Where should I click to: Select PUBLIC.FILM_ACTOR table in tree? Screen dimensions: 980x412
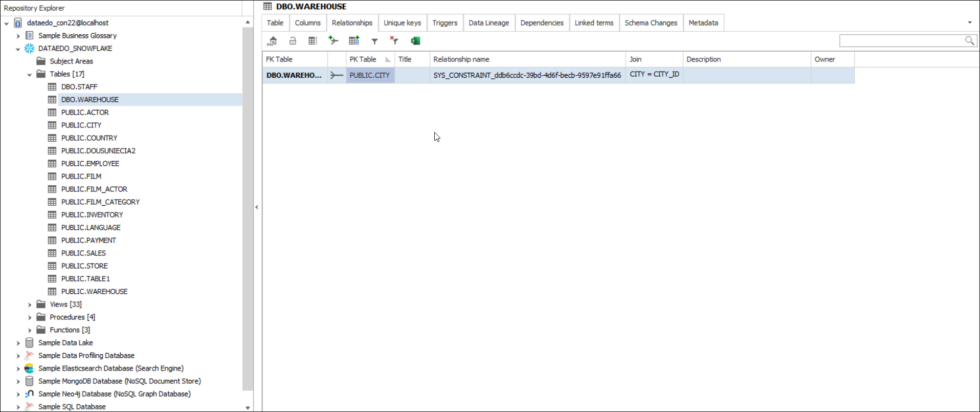94,189
